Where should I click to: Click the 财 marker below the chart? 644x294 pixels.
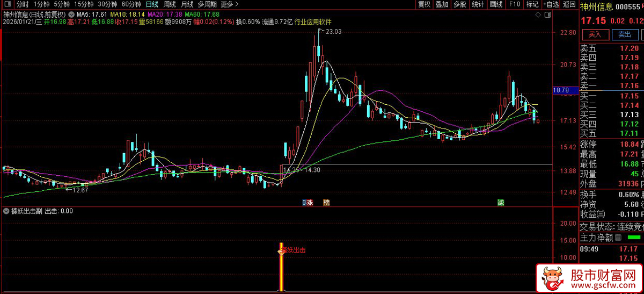pyautogui.click(x=304, y=203)
